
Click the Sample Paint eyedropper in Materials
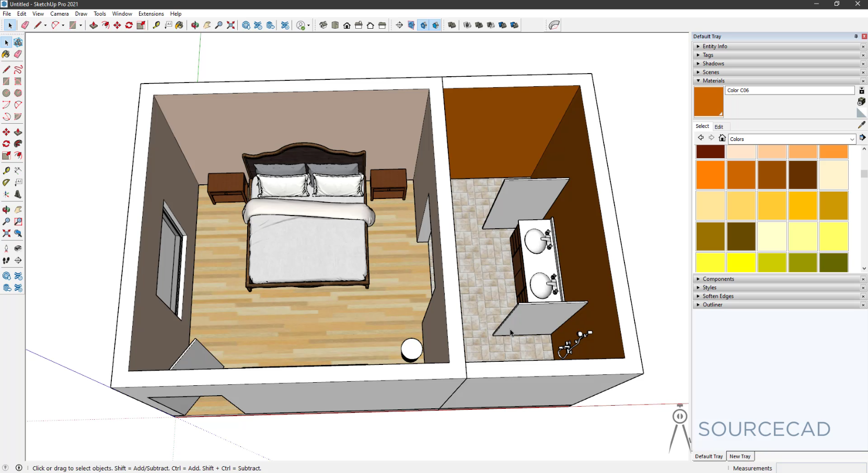click(861, 125)
